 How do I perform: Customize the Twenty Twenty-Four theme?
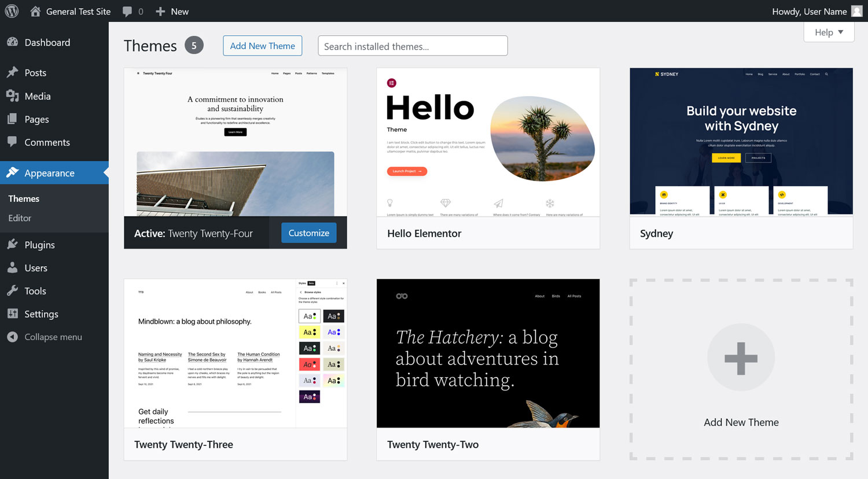point(308,233)
